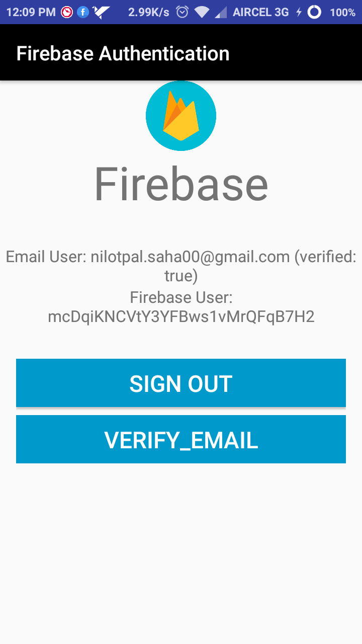Tap the alarm clock status icon
Screen dimensions: 362x644
[183, 12]
